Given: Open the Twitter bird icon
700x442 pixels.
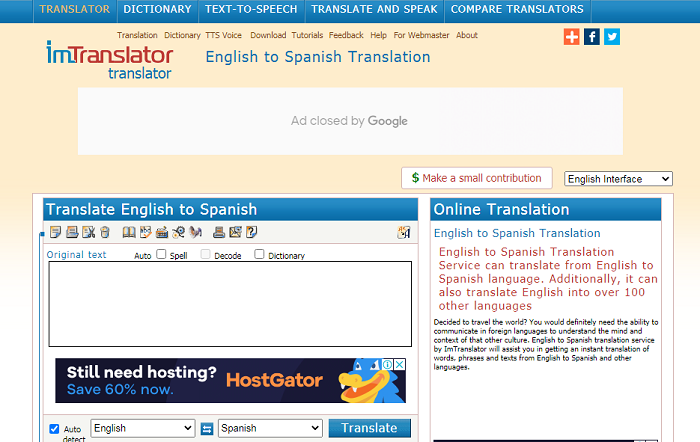Looking at the screenshot, I should click(612, 37).
